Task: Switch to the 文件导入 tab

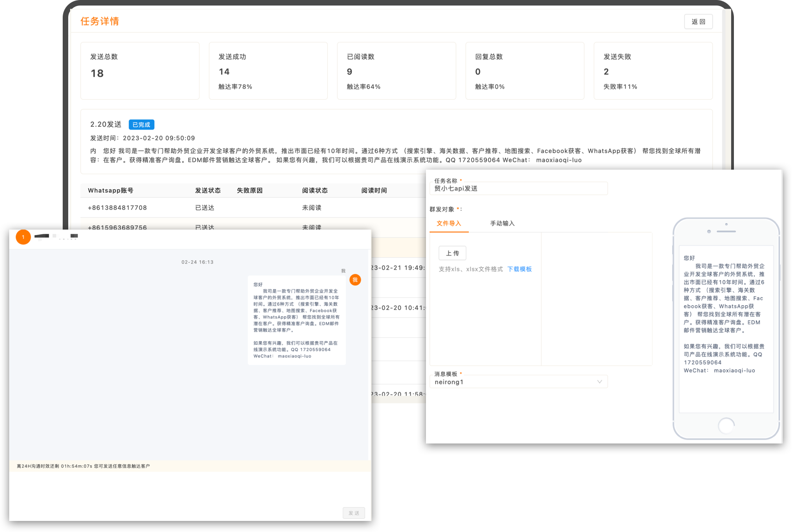Action: (449, 223)
